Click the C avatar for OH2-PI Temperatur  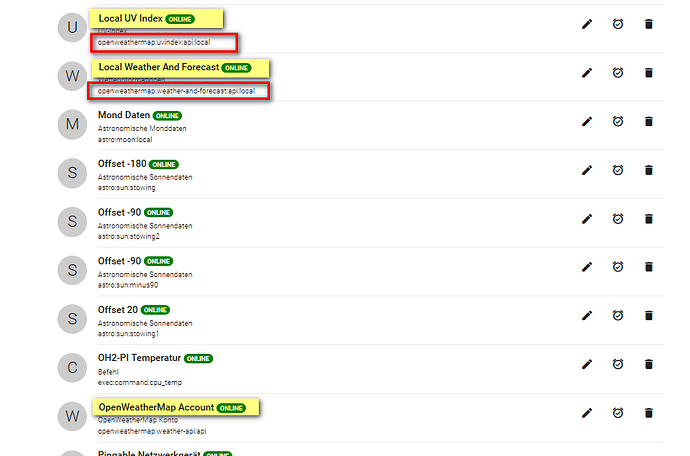coord(72,368)
